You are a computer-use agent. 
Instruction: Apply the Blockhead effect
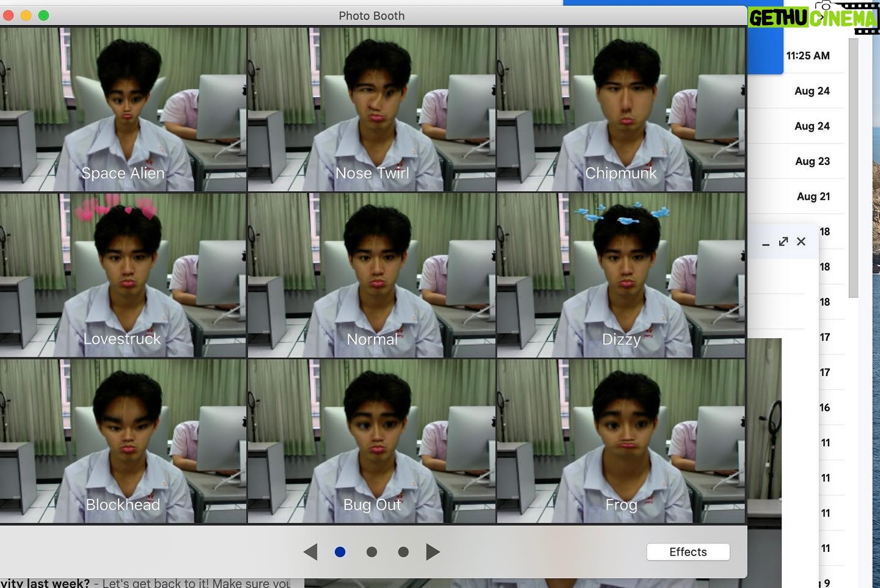tap(123, 441)
